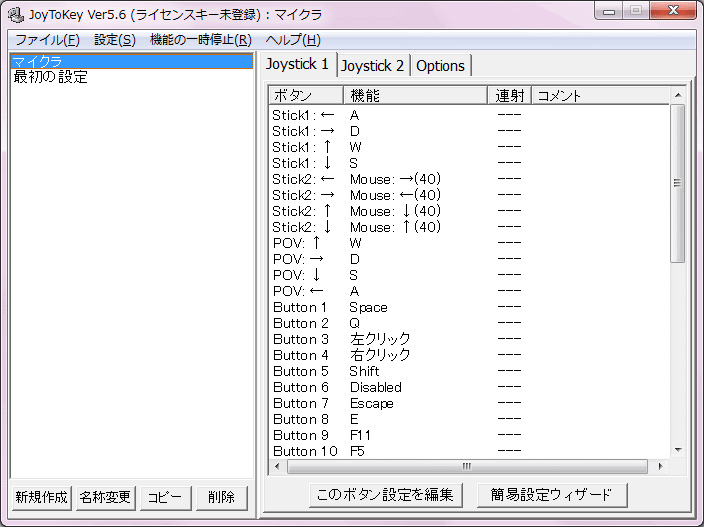Click the 新規作成 button
Image resolution: width=704 pixels, height=527 pixels.
coord(41,497)
